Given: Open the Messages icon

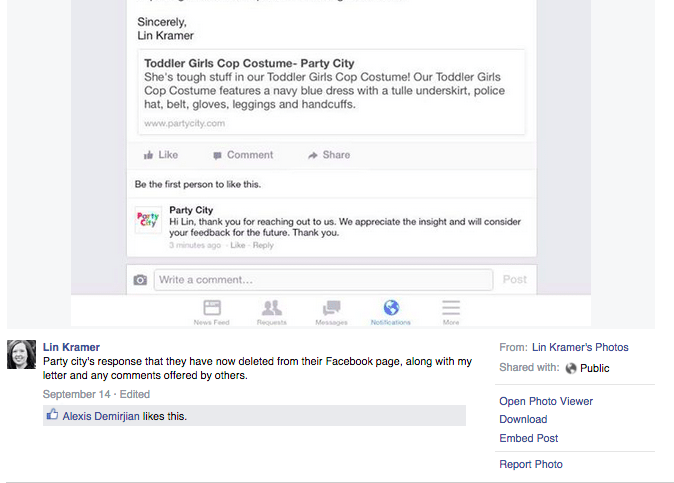Looking at the screenshot, I should [x=331, y=308].
